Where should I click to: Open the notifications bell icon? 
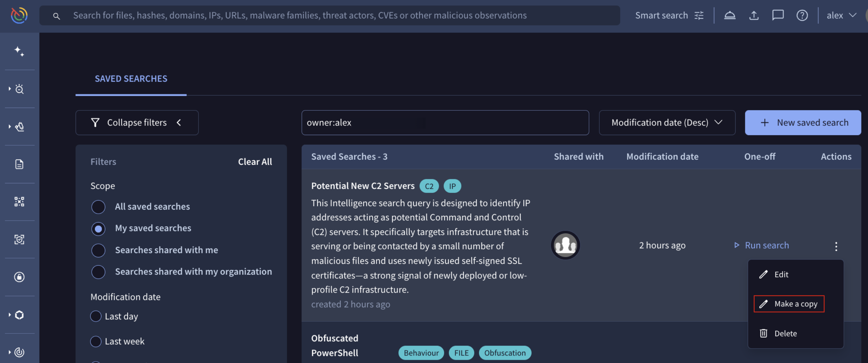(730, 15)
